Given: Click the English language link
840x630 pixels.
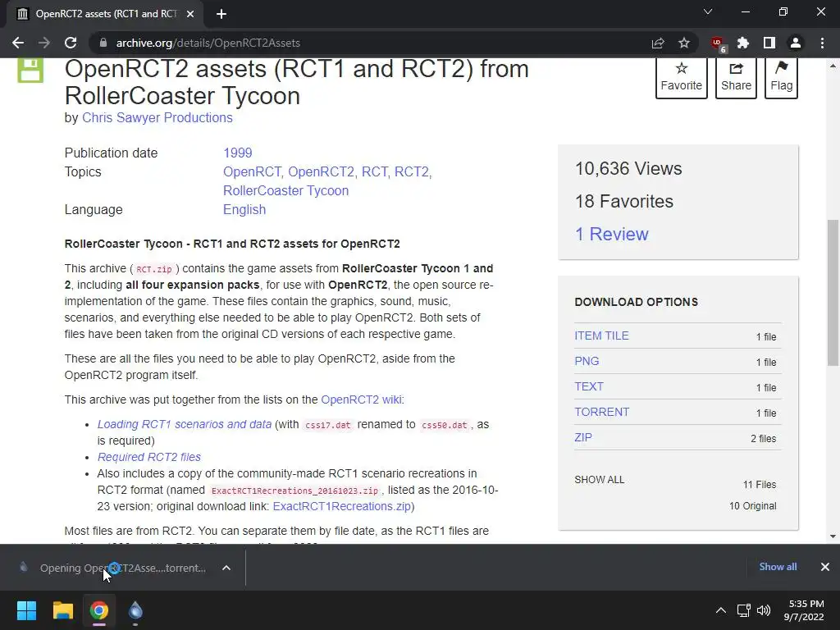Looking at the screenshot, I should [244, 209].
